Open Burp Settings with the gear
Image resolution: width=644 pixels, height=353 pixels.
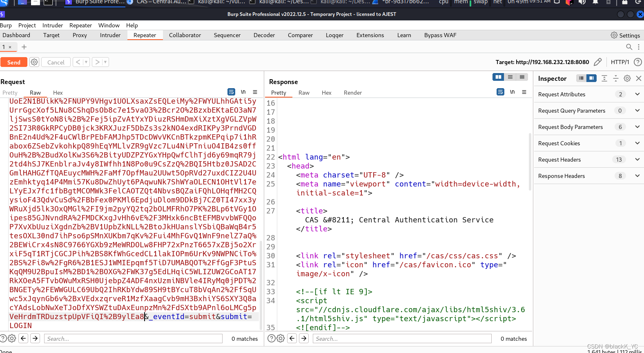pos(625,35)
